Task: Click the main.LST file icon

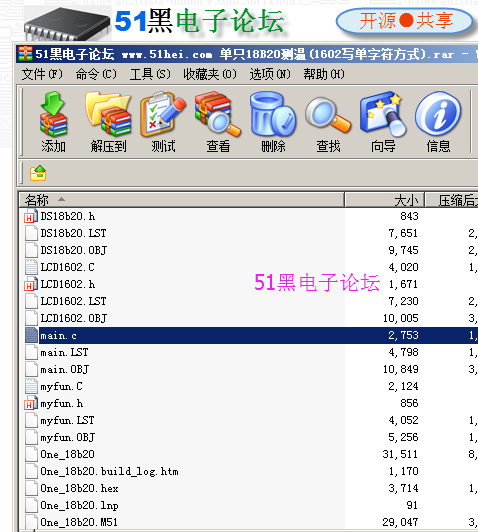Action: 31,353
